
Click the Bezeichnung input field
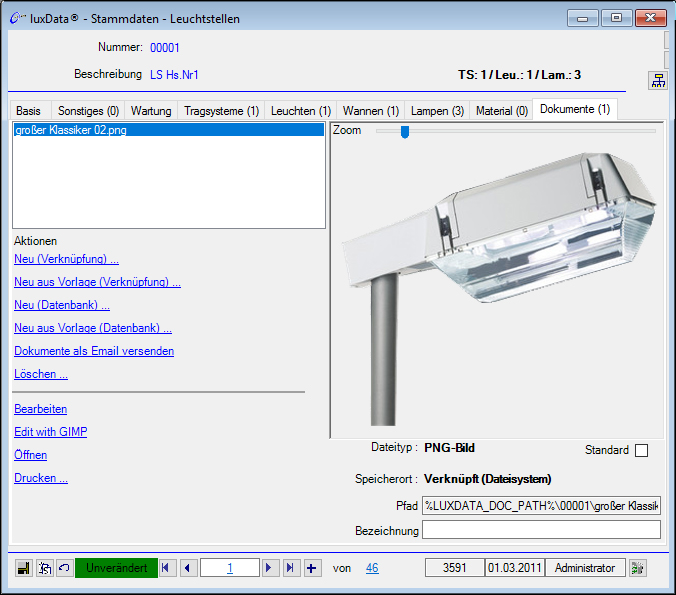click(x=541, y=530)
